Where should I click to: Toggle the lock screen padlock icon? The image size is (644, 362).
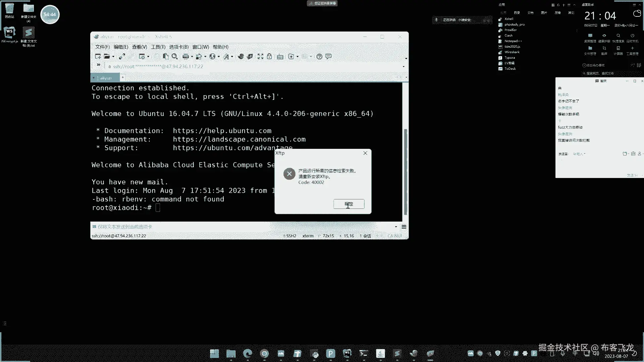click(x=269, y=57)
